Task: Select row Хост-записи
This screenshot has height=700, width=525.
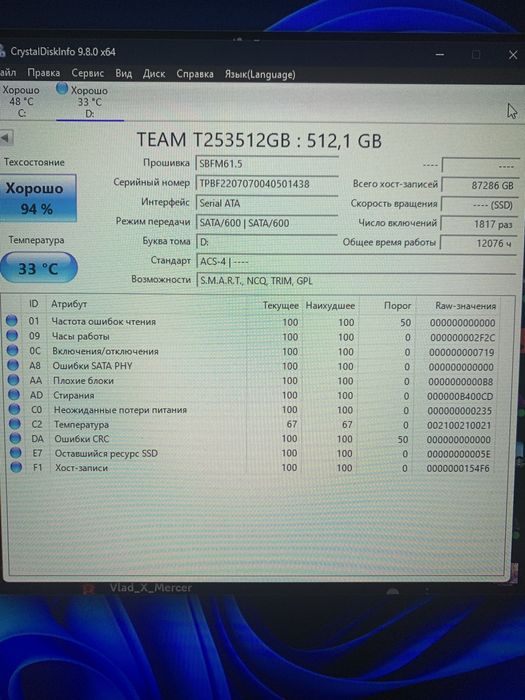Action: [251, 468]
